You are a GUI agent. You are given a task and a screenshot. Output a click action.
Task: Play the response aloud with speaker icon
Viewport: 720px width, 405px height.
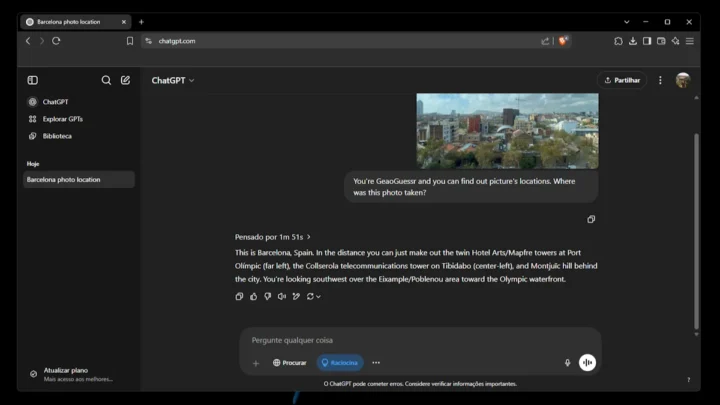(281, 296)
